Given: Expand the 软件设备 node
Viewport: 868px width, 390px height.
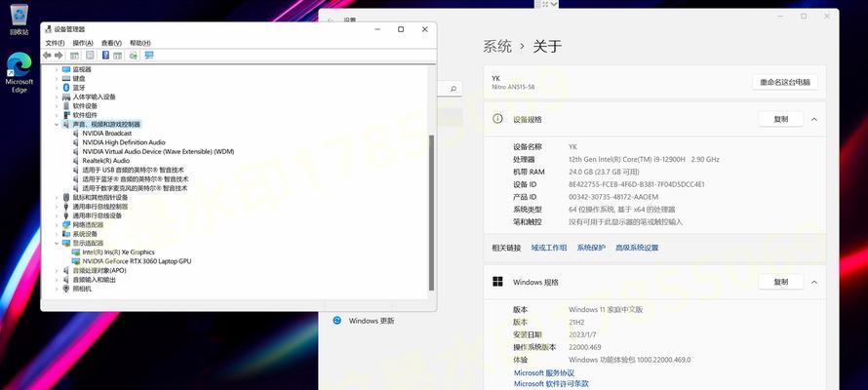Looking at the screenshot, I should click(x=57, y=106).
